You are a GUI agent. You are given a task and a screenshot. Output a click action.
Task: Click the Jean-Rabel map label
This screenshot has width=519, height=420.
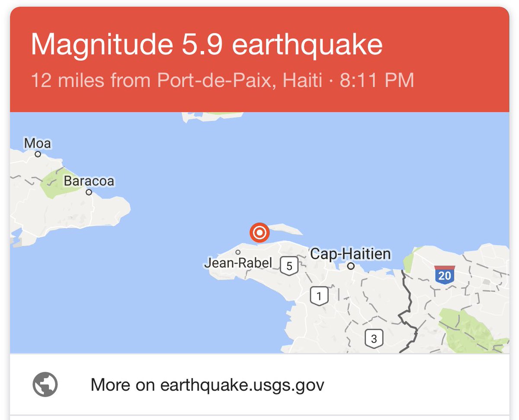tap(238, 263)
